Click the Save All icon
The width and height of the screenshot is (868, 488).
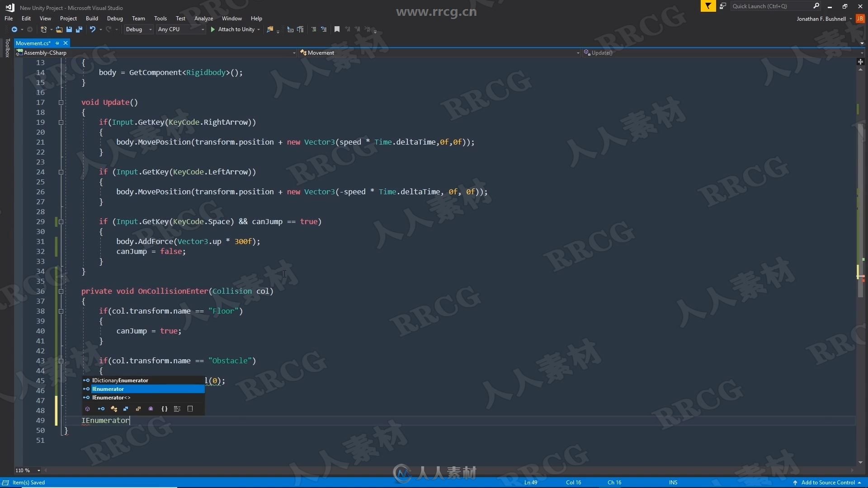79,29
